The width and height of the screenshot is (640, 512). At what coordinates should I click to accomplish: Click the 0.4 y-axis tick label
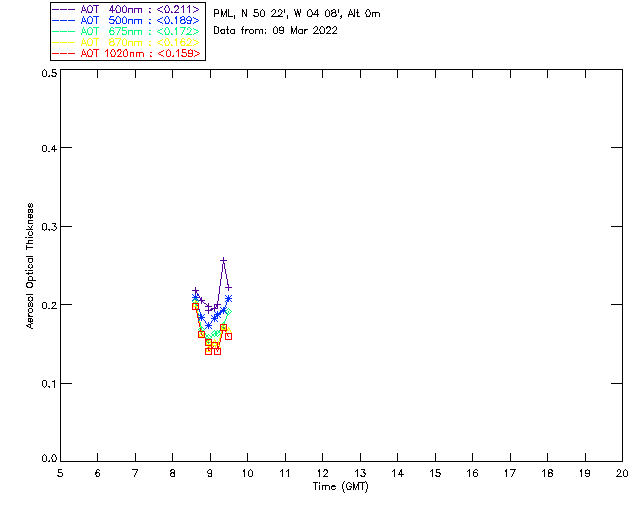[x=49, y=148]
